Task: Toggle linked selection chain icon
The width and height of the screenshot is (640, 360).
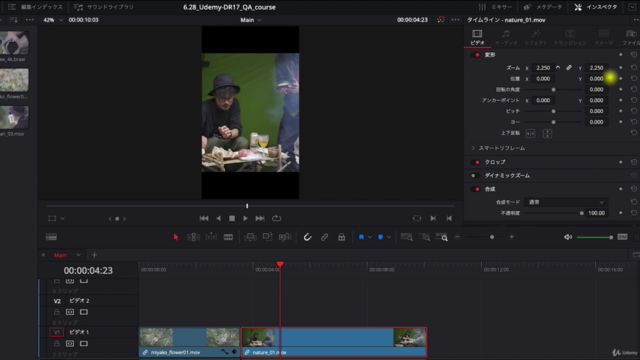Action: click(x=324, y=237)
